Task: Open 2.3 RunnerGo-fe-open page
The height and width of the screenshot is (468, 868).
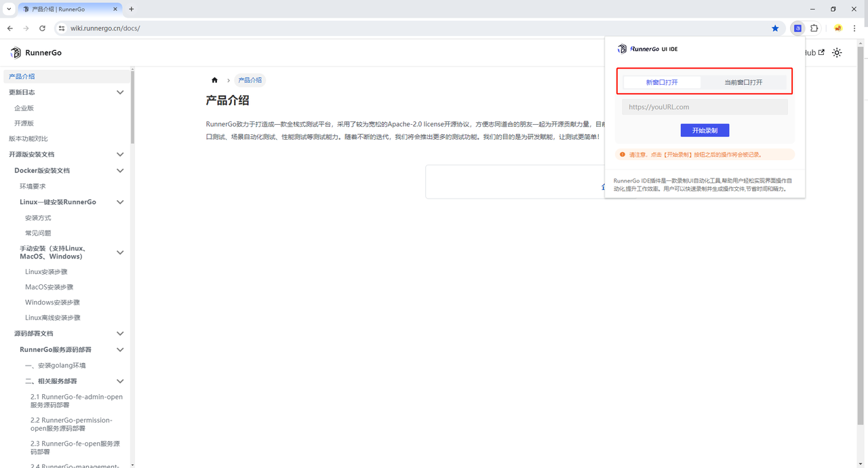Action: [x=75, y=448]
